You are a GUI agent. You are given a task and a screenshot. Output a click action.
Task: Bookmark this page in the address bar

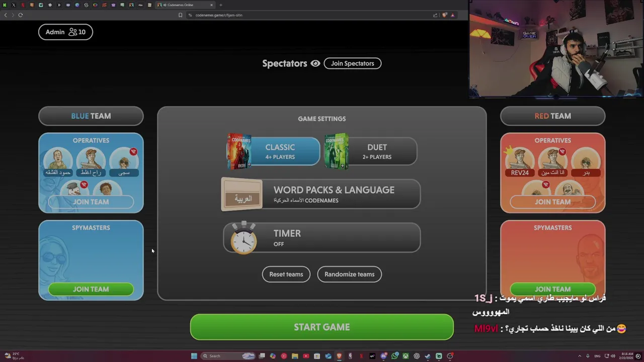coord(180,15)
